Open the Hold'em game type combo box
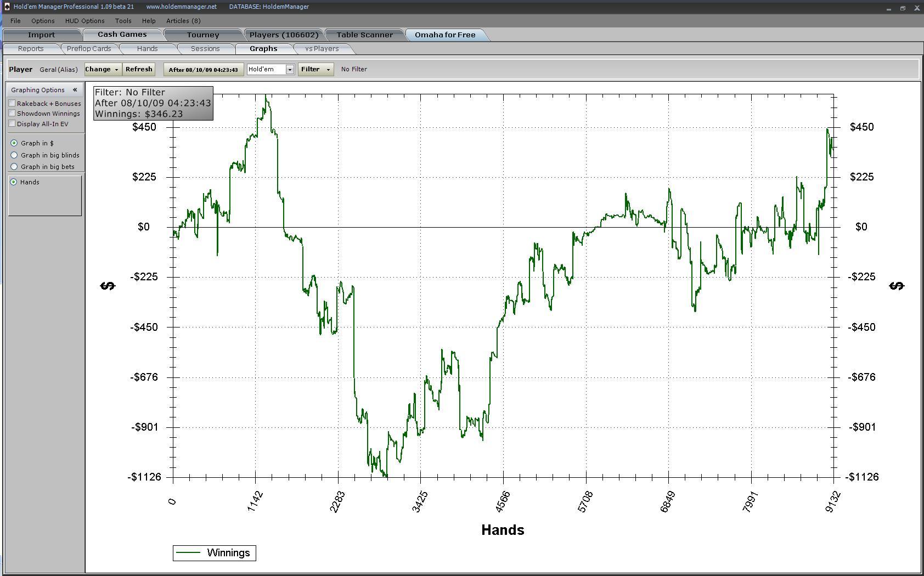 (x=271, y=69)
